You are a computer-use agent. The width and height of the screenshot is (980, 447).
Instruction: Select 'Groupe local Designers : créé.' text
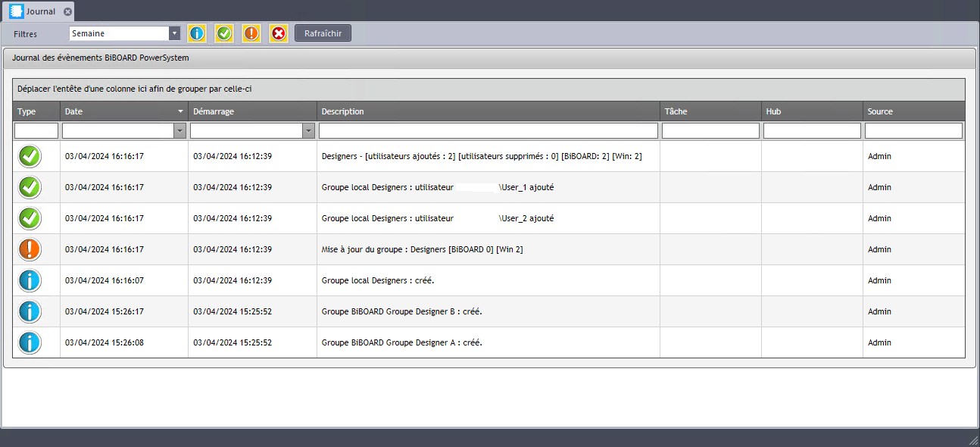tap(378, 280)
